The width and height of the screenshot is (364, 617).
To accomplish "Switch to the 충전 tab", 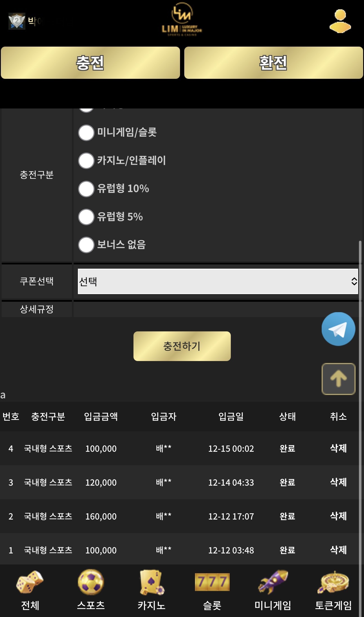I will 90,63.
